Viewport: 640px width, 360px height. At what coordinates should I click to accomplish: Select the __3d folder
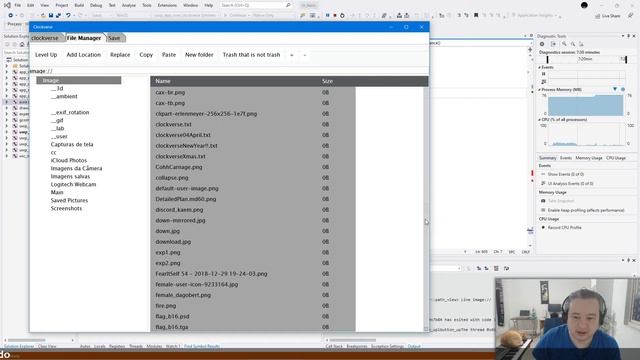click(57, 89)
